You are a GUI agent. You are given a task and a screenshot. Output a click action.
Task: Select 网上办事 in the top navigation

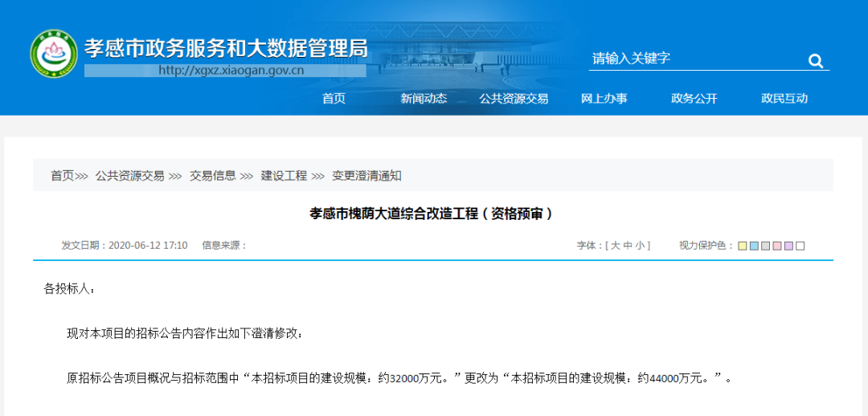pyautogui.click(x=604, y=99)
